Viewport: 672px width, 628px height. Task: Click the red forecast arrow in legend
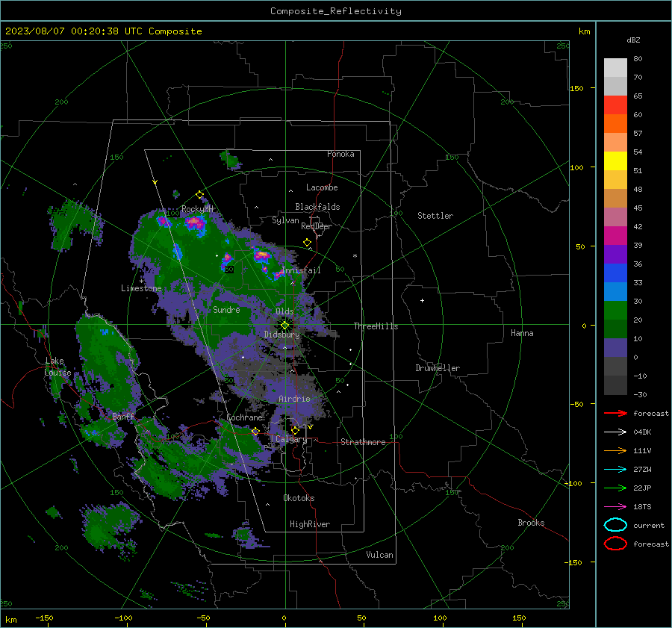pos(615,413)
